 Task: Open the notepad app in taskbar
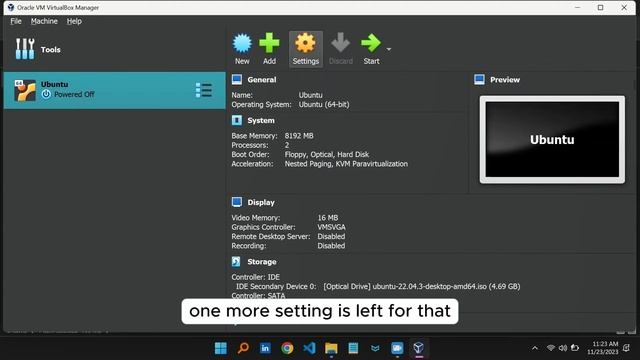353,348
